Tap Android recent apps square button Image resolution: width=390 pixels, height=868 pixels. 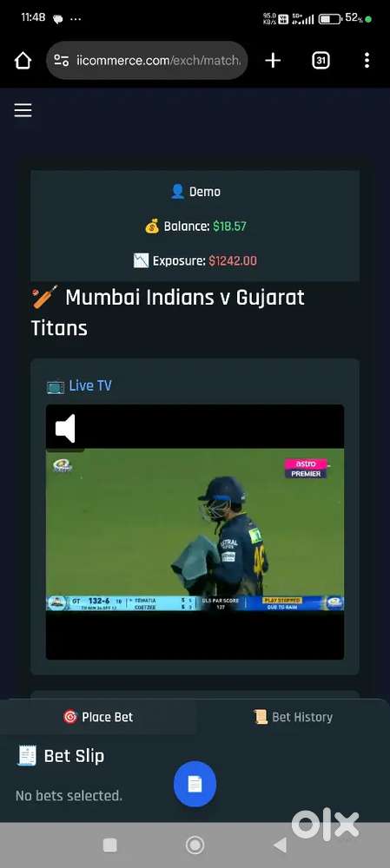point(109,845)
